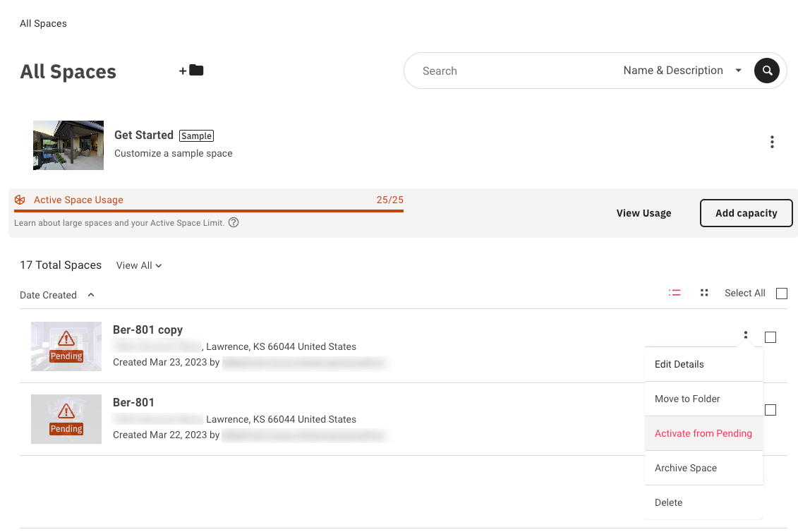Expand the View All filter dropdown
Viewport: 798px width, 532px height.
pos(139,266)
